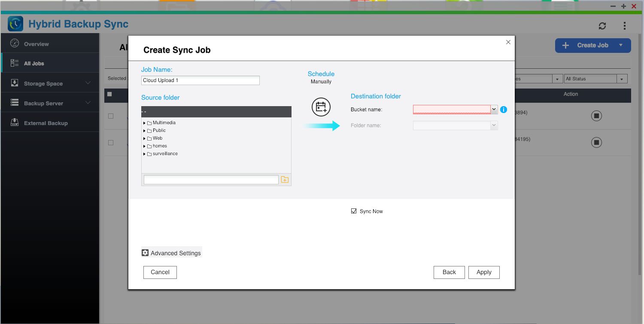Click the Back button

(449, 272)
